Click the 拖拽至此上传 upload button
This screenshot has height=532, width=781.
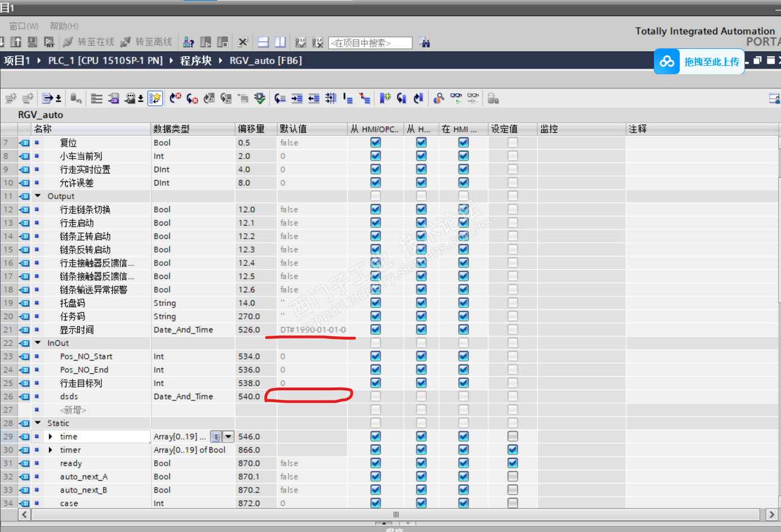point(699,61)
